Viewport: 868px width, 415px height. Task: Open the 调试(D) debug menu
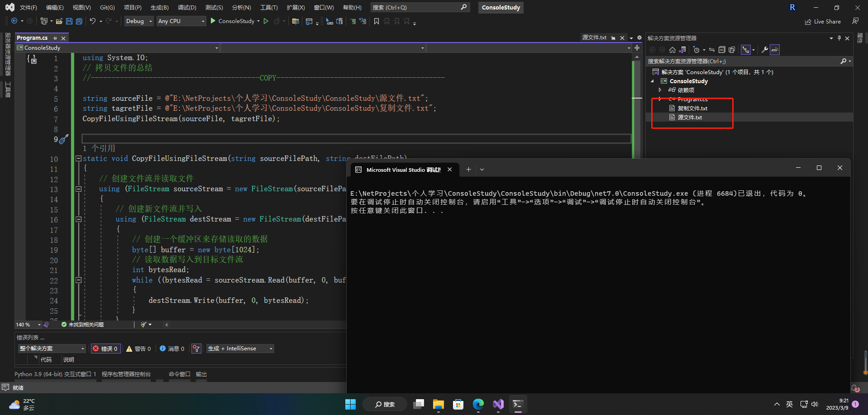(x=186, y=8)
